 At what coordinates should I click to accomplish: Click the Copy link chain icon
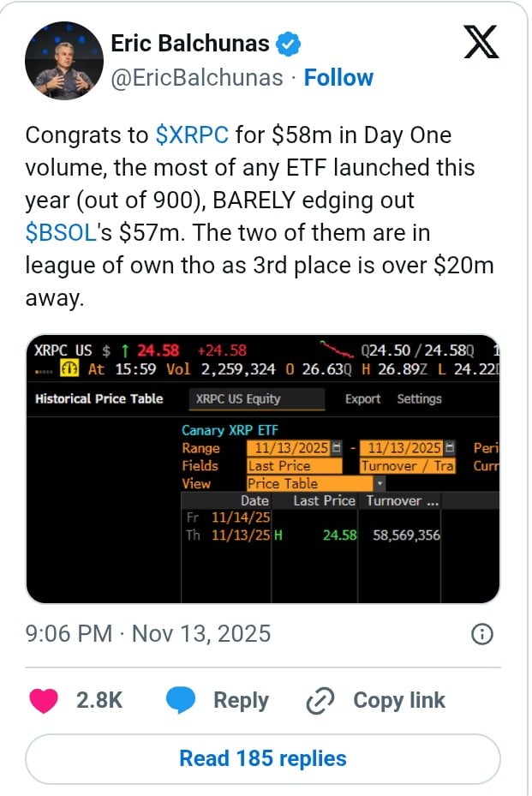319,700
